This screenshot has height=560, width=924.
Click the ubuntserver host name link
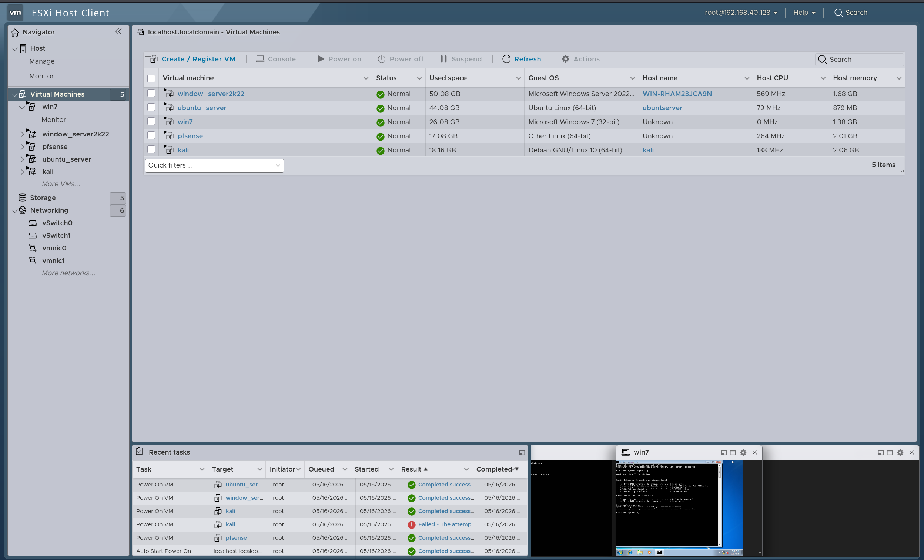pyautogui.click(x=662, y=108)
